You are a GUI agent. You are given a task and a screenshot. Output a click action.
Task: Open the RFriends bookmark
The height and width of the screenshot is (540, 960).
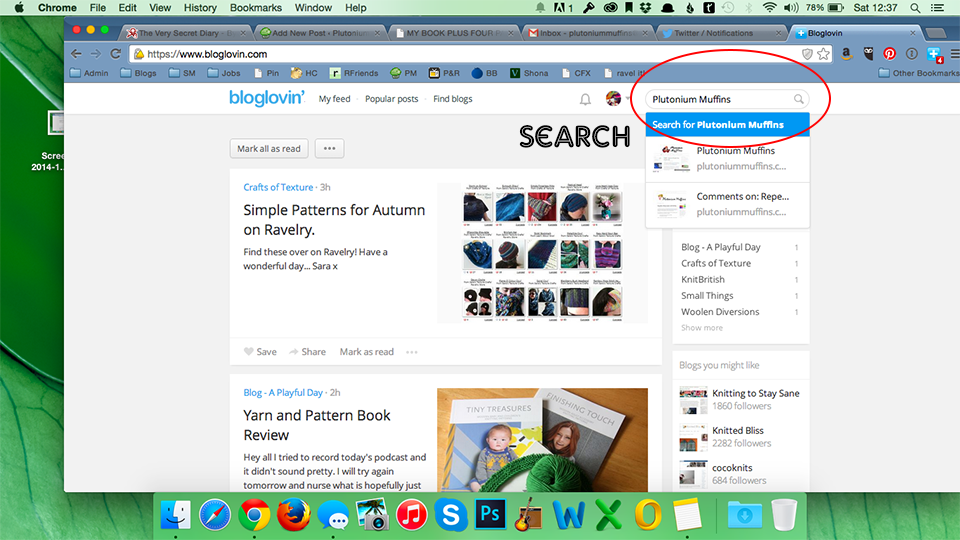point(354,73)
